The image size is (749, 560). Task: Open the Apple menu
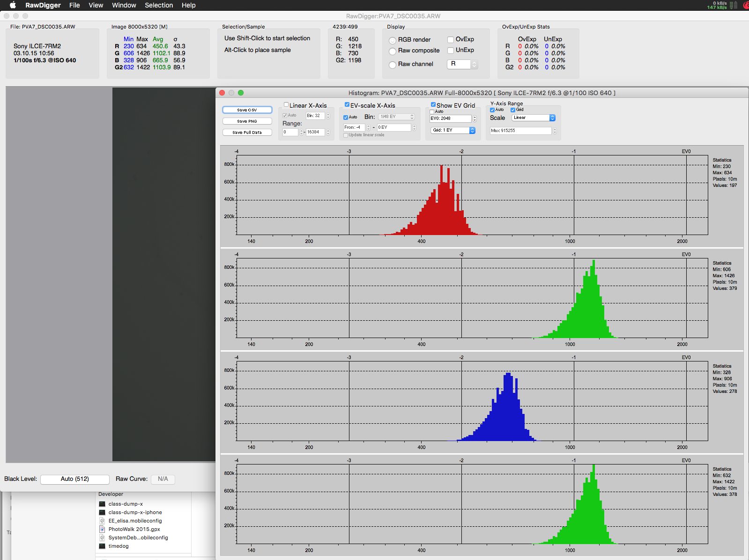[13, 5]
